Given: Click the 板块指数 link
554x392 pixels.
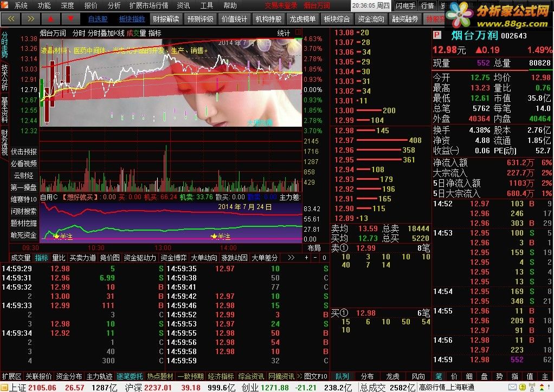Looking at the screenshot, I should tap(132, 19).
